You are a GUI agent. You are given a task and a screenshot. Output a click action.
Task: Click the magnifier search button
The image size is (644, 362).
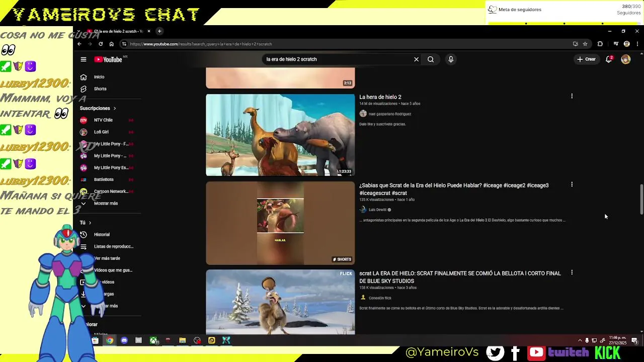[x=431, y=59]
